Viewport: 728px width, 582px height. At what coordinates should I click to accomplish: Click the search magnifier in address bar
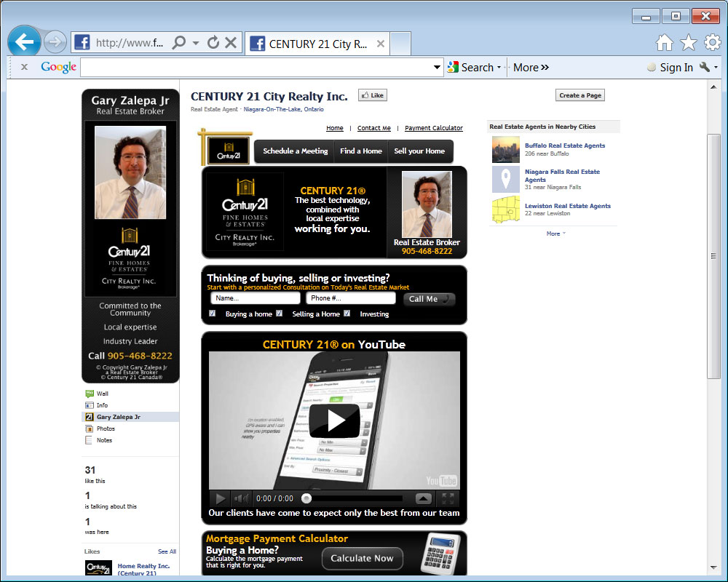(179, 43)
